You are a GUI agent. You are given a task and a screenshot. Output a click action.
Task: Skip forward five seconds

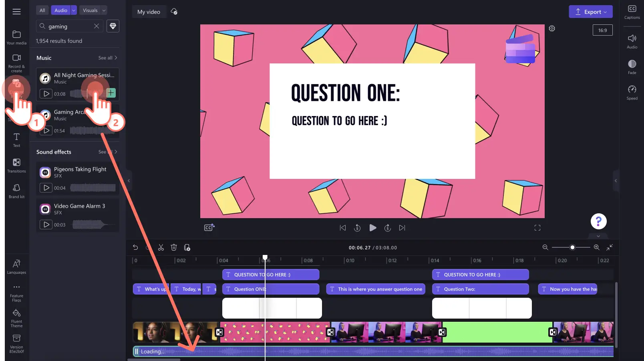pyautogui.click(x=388, y=228)
